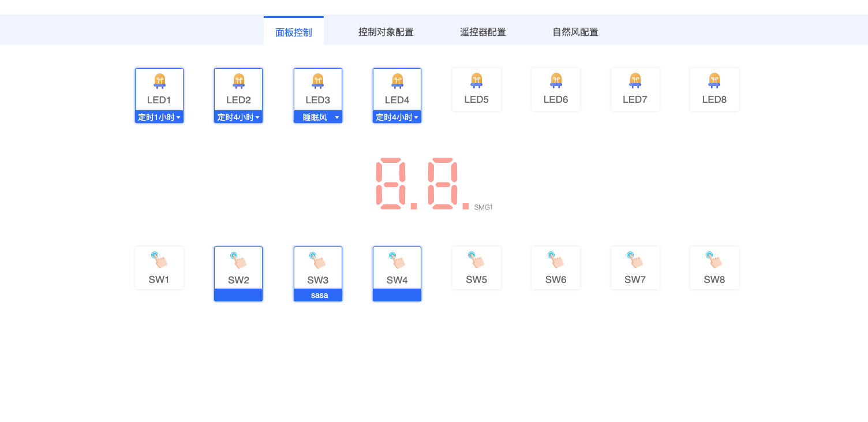Click the empty blue bar under SW2
868x422 pixels.
[x=238, y=295]
